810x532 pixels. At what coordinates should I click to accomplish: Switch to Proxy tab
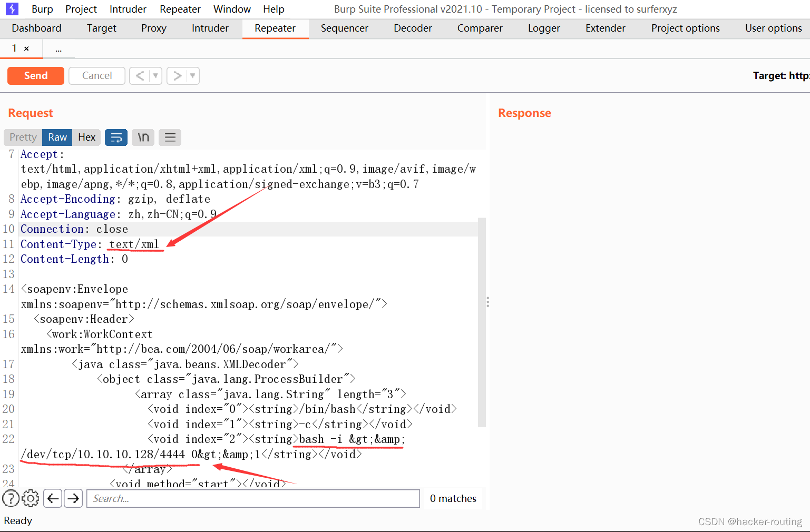tap(154, 28)
